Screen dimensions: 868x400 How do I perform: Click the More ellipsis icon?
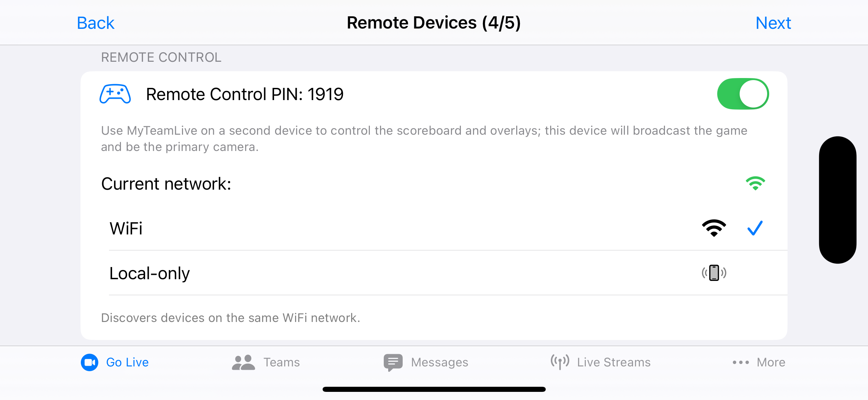click(740, 362)
